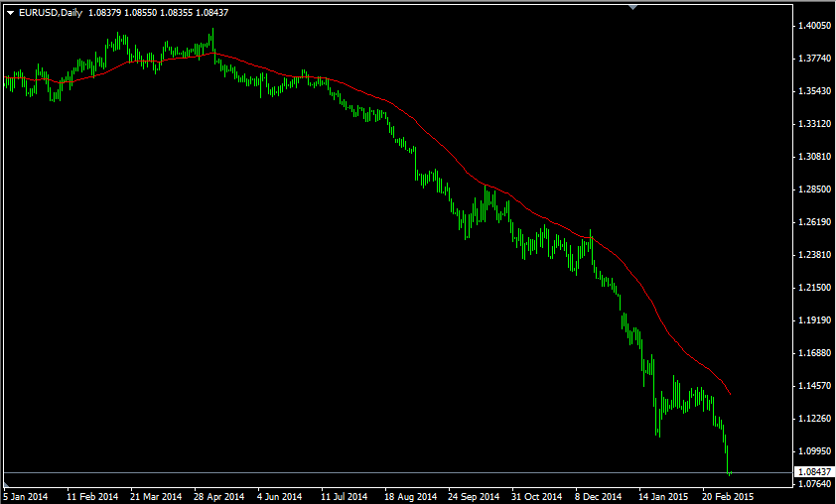Click the 1.09950 price scale label
The image size is (836, 504).
coord(814,450)
